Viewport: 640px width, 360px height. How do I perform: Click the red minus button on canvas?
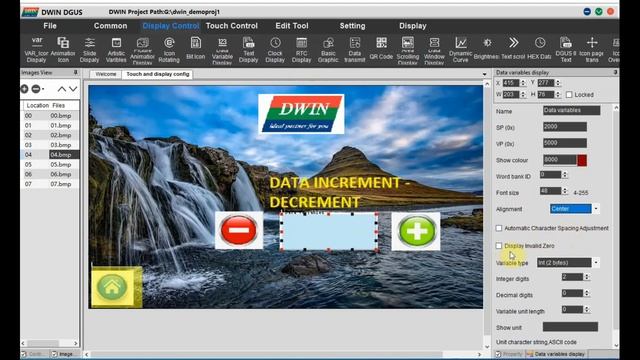click(239, 230)
